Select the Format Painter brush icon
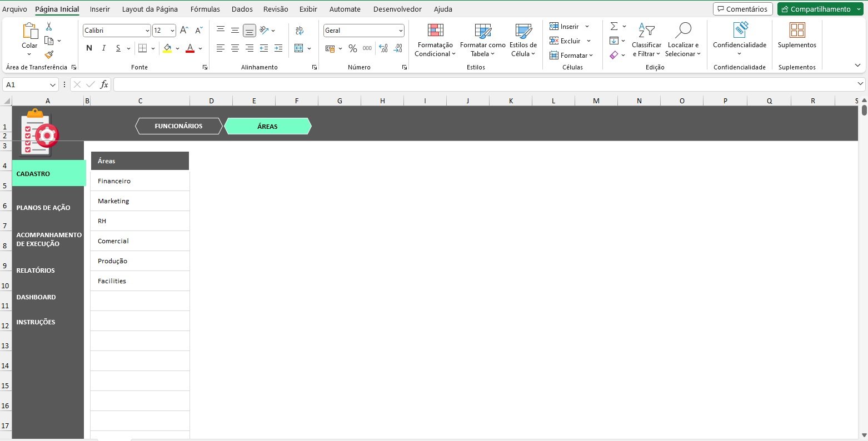Viewport: 868px width, 441px height. (x=49, y=54)
